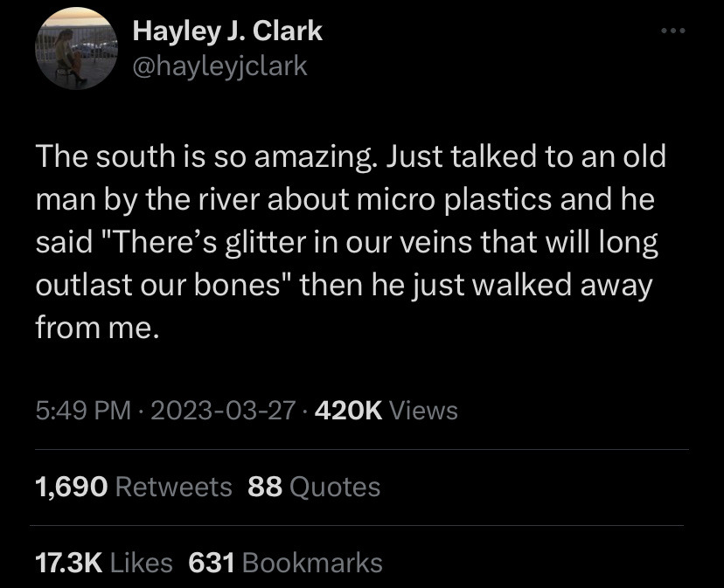This screenshot has width=724, height=588.
Task: Click the Bookmarks label text
Action: (x=312, y=563)
